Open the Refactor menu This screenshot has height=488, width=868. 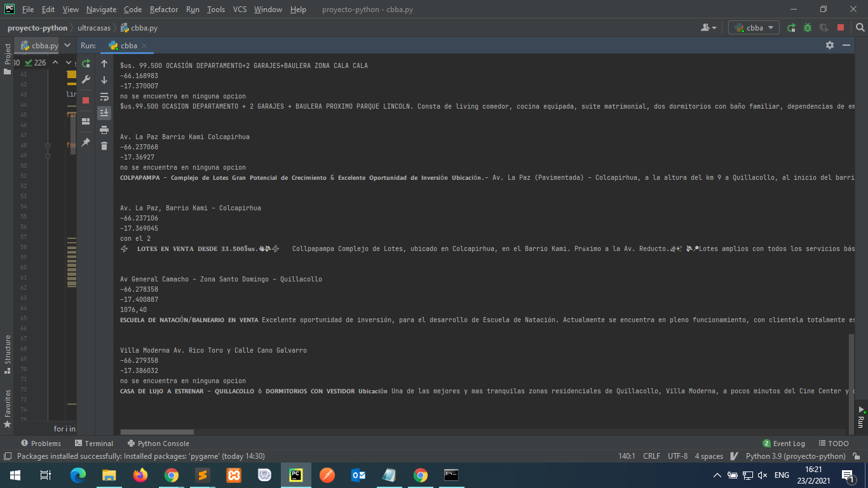(x=164, y=10)
